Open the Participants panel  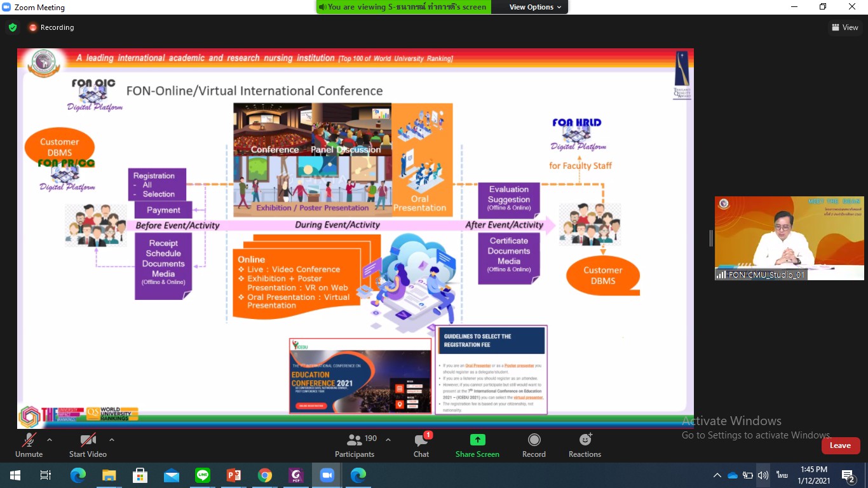tap(355, 445)
